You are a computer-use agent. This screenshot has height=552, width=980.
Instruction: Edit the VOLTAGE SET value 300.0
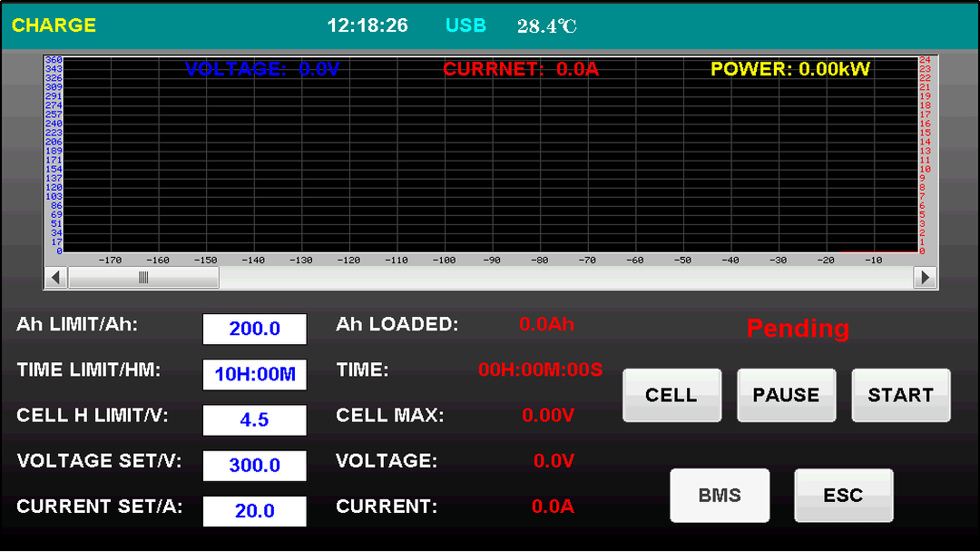click(254, 466)
